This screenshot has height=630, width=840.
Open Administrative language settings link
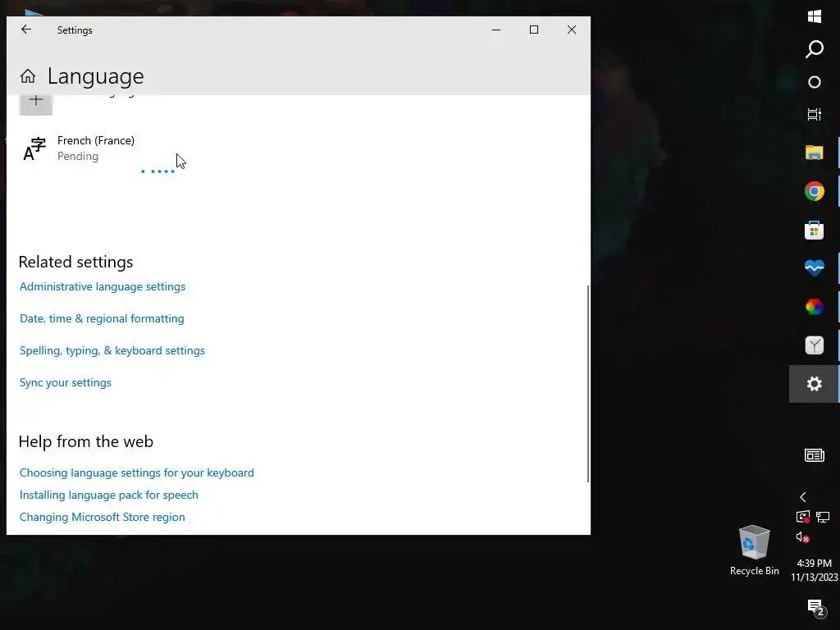(103, 286)
